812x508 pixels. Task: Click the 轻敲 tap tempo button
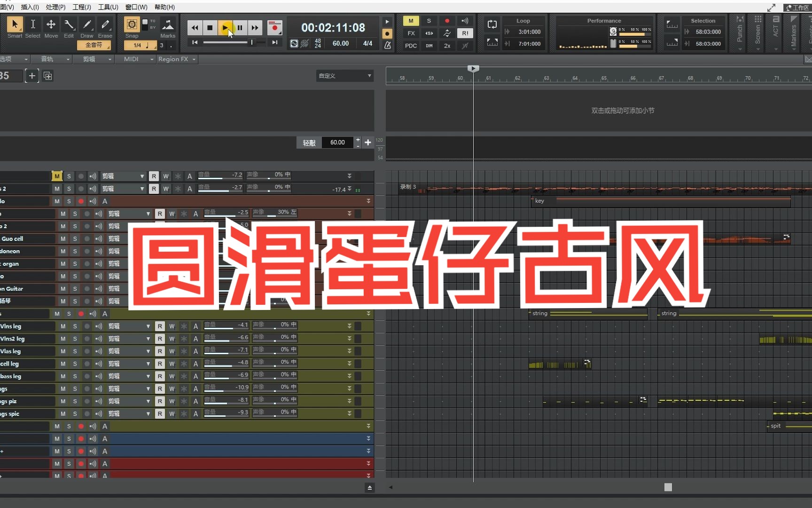click(x=309, y=143)
